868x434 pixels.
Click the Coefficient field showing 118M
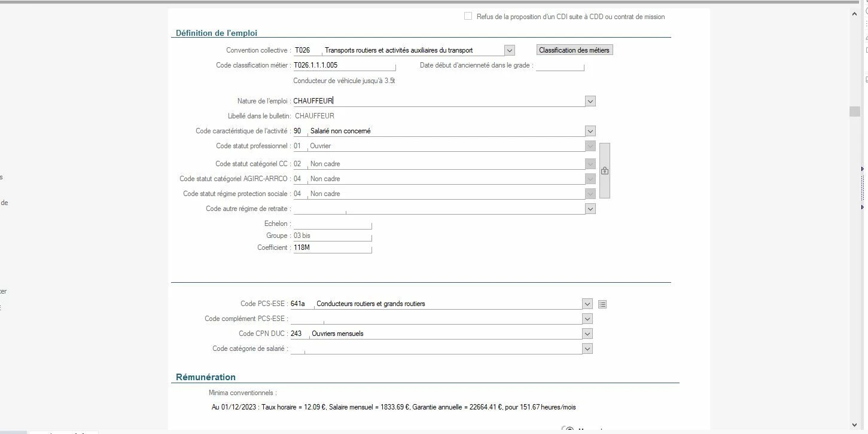tap(332, 247)
